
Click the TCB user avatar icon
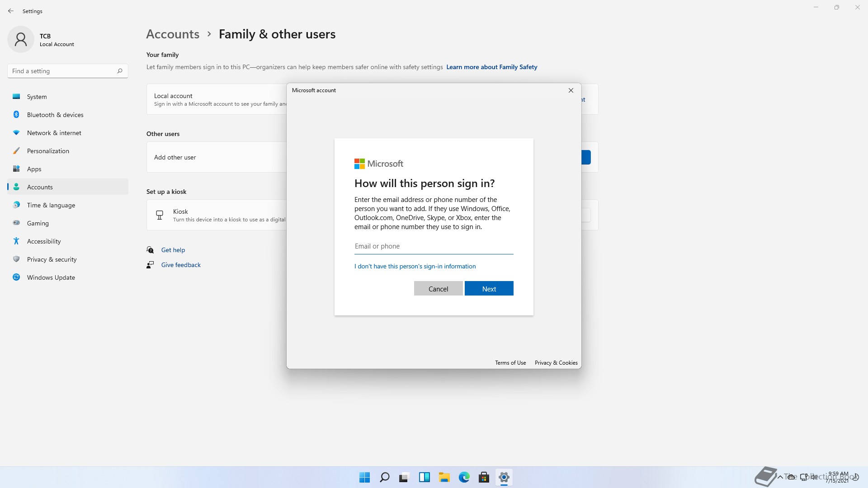click(x=21, y=39)
